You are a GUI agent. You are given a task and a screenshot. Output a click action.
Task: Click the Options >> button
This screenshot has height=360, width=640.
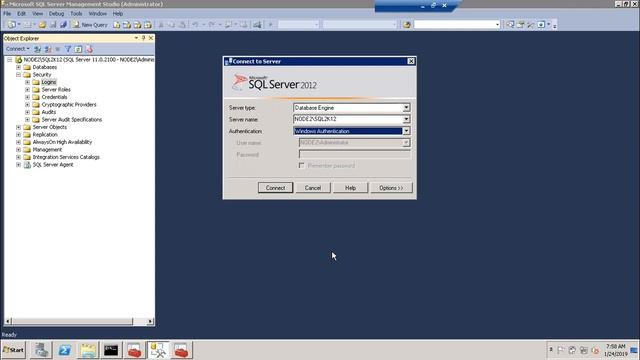(391, 188)
